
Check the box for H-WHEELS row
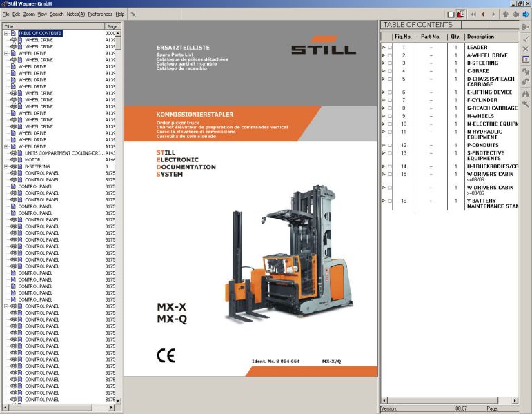point(389,116)
